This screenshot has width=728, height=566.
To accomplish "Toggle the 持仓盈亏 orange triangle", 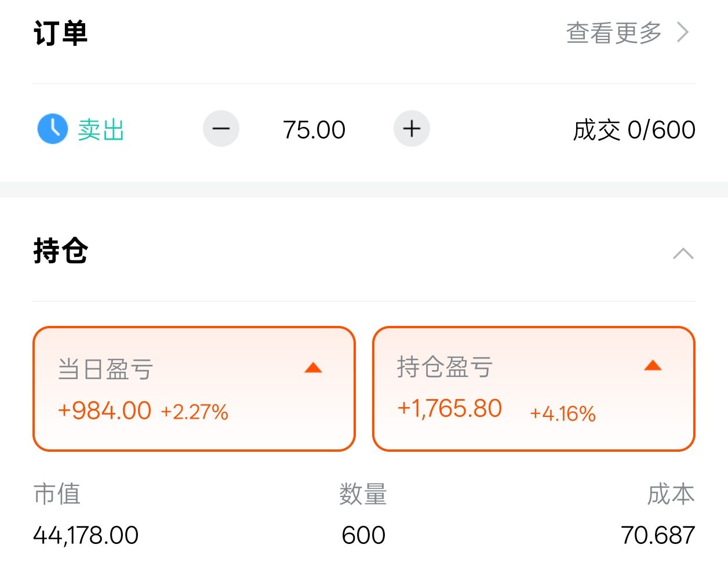I will tap(653, 365).
